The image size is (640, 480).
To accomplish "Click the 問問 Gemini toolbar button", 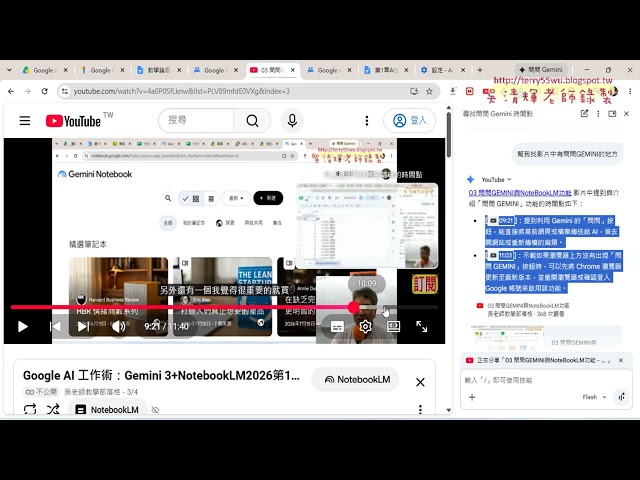I will 541,70.
